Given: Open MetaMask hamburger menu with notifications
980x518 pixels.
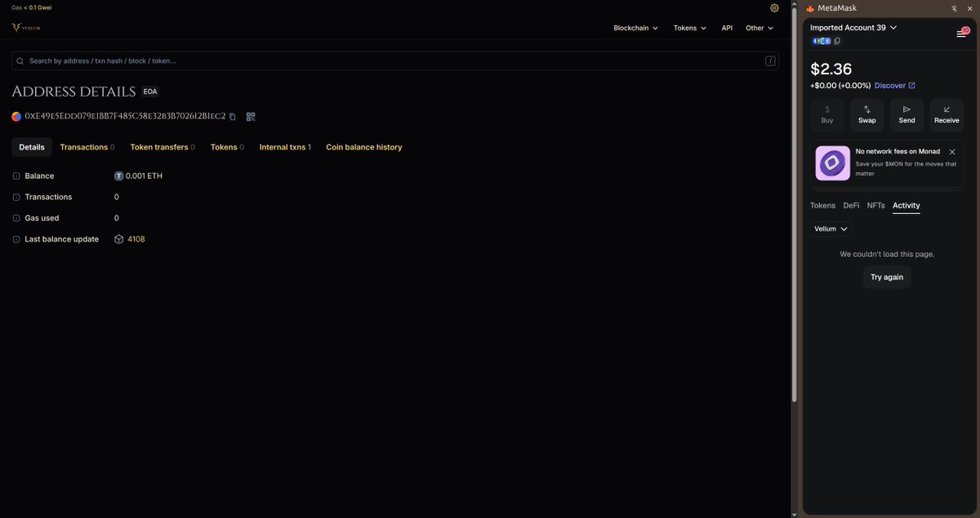Looking at the screenshot, I should tap(962, 33).
